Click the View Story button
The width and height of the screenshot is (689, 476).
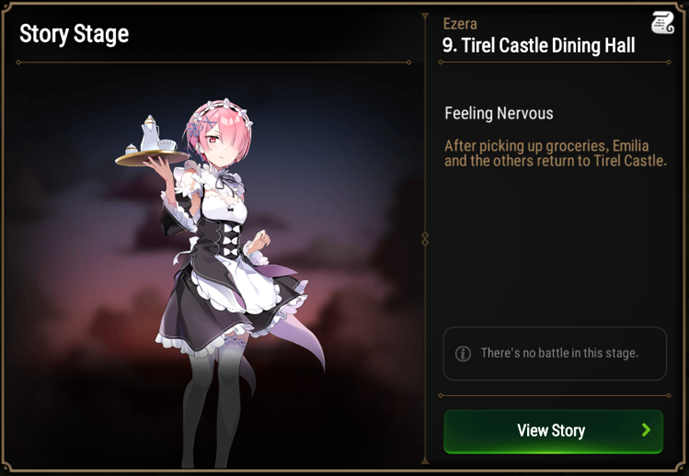pyautogui.click(x=553, y=431)
